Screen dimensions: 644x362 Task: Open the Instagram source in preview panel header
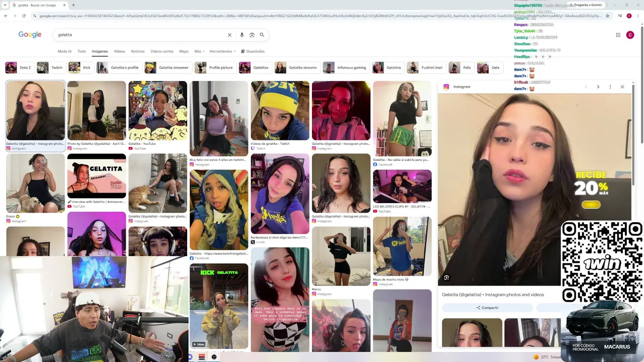457,86
